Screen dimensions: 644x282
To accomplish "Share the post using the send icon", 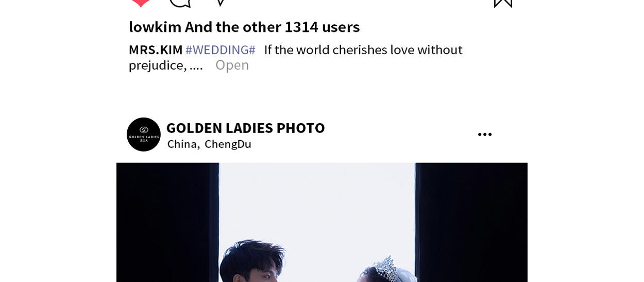I will [x=220, y=3].
